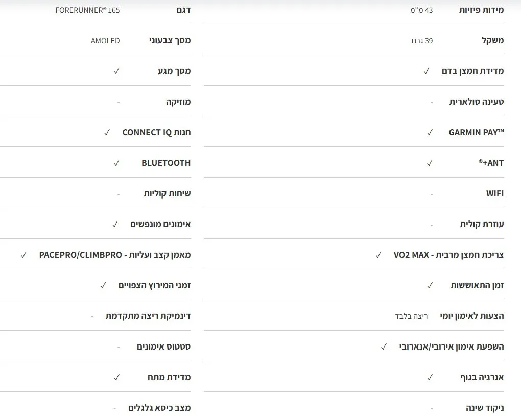Click the 39 גרם weight value
This screenshot has width=521, height=420.
(422, 41)
